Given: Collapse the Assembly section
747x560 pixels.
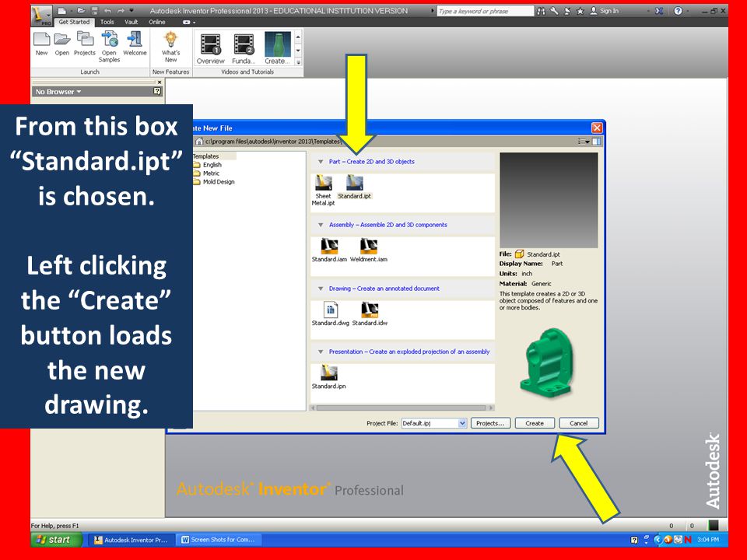Looking at the screenshot, I should point(321,226).
